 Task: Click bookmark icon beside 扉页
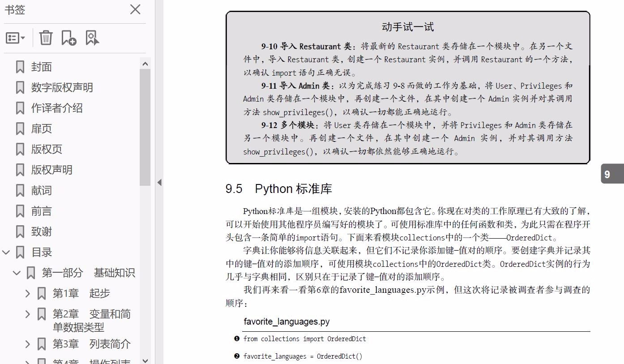20,129
